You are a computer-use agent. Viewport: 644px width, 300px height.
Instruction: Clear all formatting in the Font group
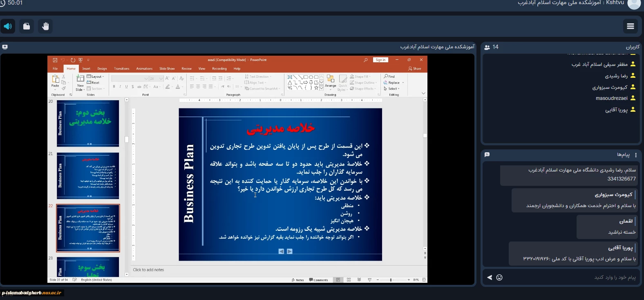tap(182, 78)
